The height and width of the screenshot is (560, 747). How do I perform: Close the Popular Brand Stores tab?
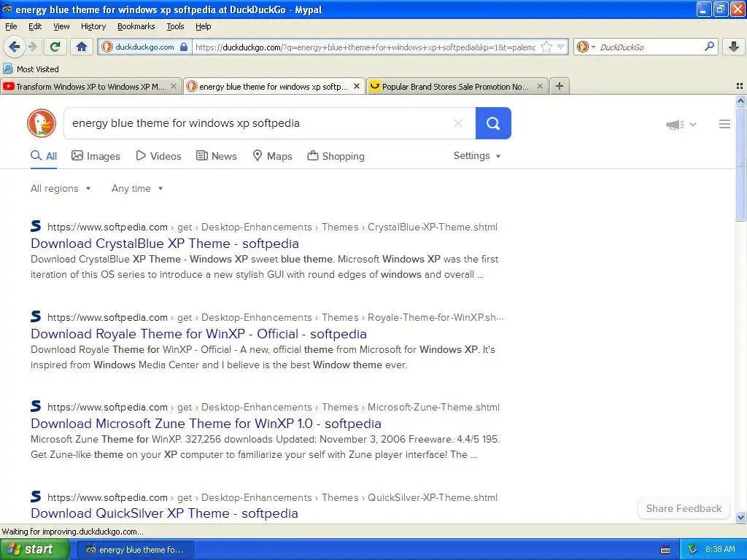pos(539,86)
